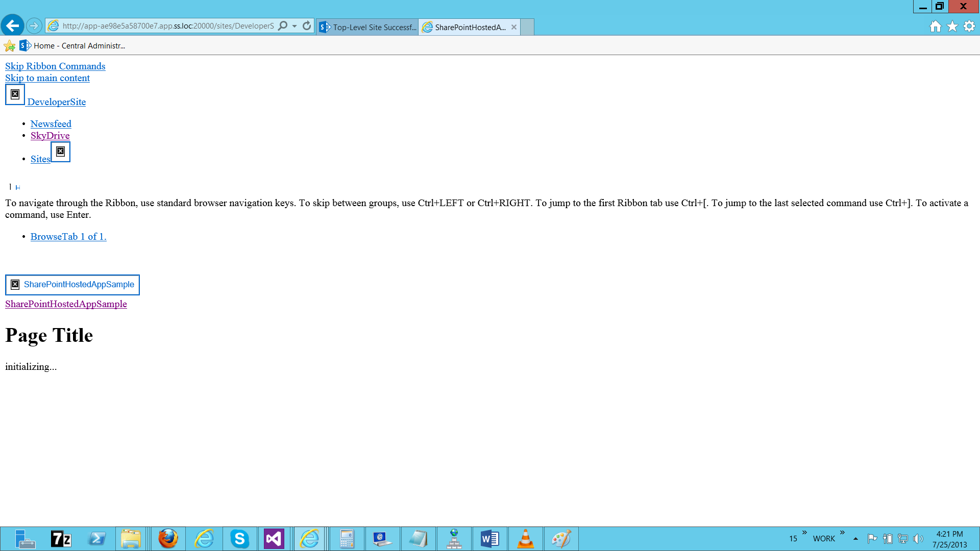
Task: Open the browser Home icon
Action: pyautogui.click(x=935, y=27)
